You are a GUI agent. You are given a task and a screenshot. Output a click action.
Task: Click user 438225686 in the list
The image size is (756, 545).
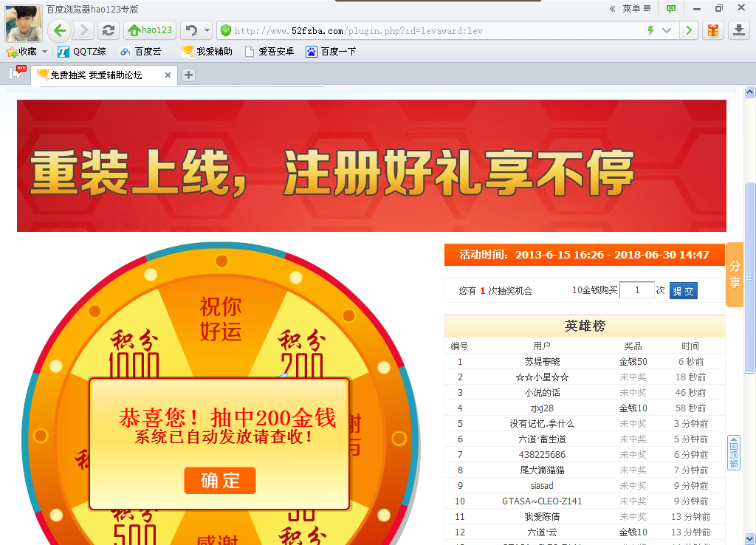(x=542, y=454)
